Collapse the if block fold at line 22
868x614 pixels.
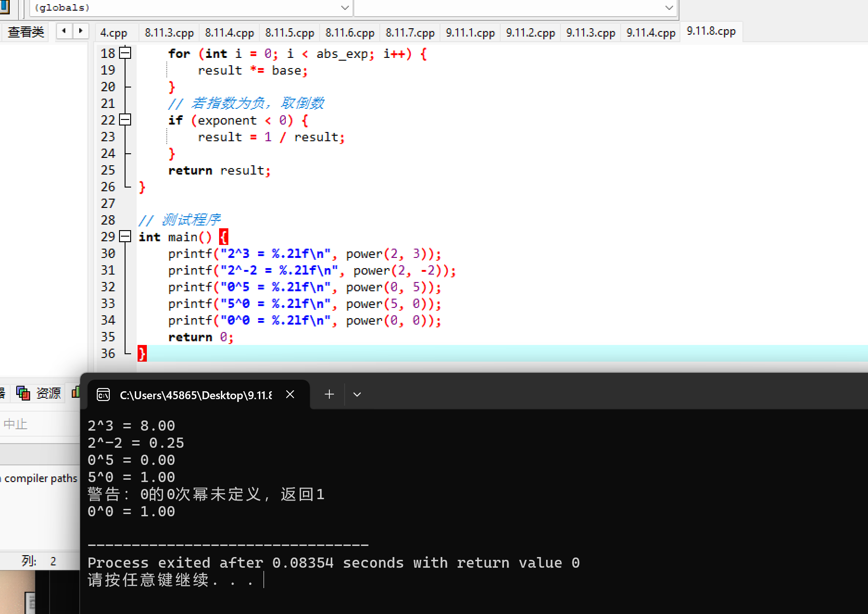pos(125,120)
